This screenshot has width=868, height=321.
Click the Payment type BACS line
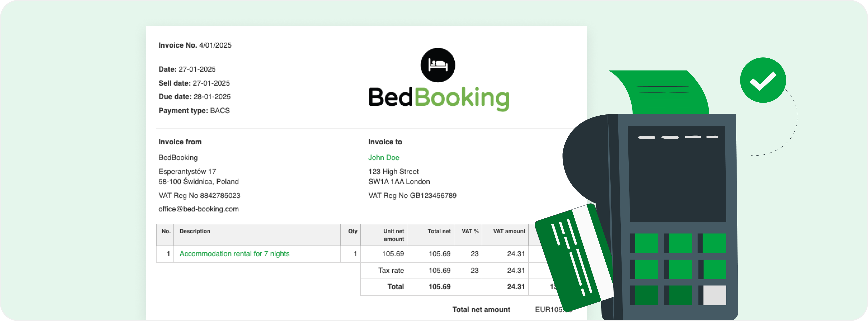(194, 111)
